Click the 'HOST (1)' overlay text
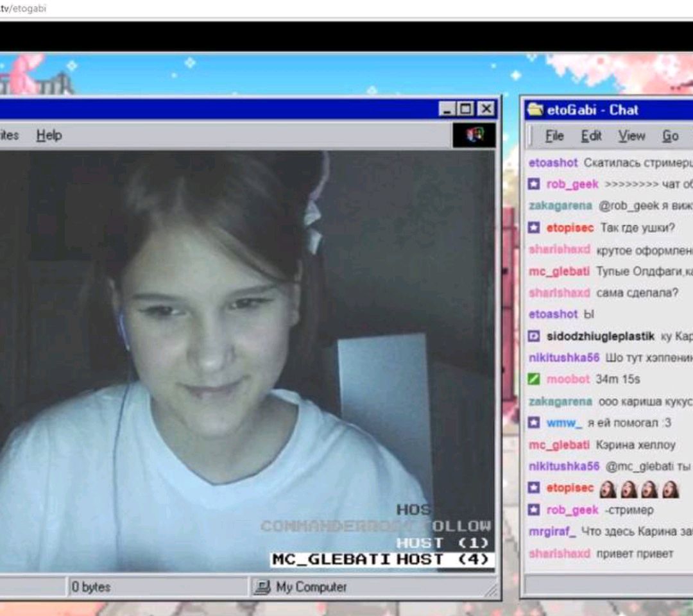The image size is (693, 616). coord(442,543)
